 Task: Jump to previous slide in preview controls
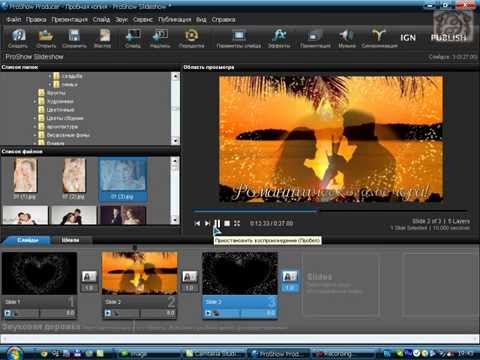coord(197,223)
